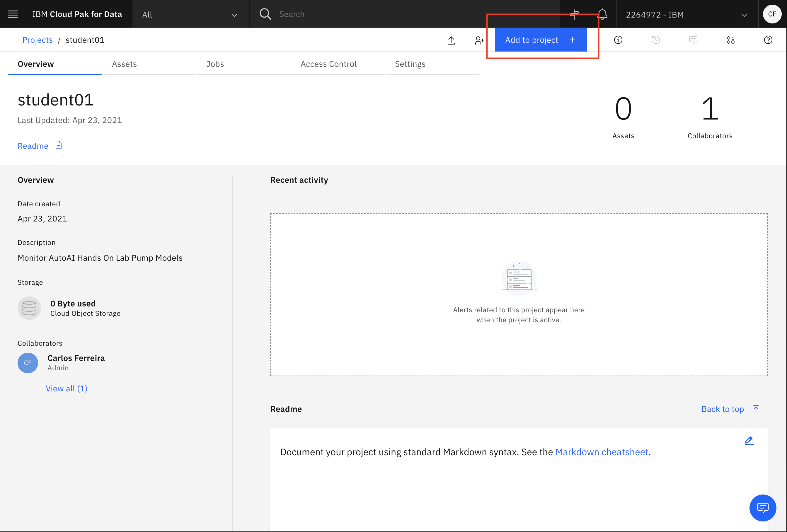Open the version history clock icon
The height and width of the screenshot is (532, 787).
point(656,40)
